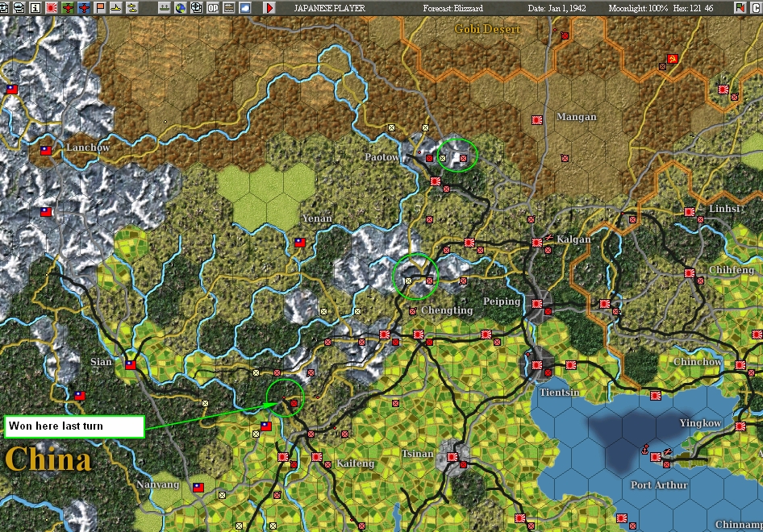This screenshot has height=532, width=763.
Task: Click the ground units toolbar icon
Action: (x=165, y=8)
